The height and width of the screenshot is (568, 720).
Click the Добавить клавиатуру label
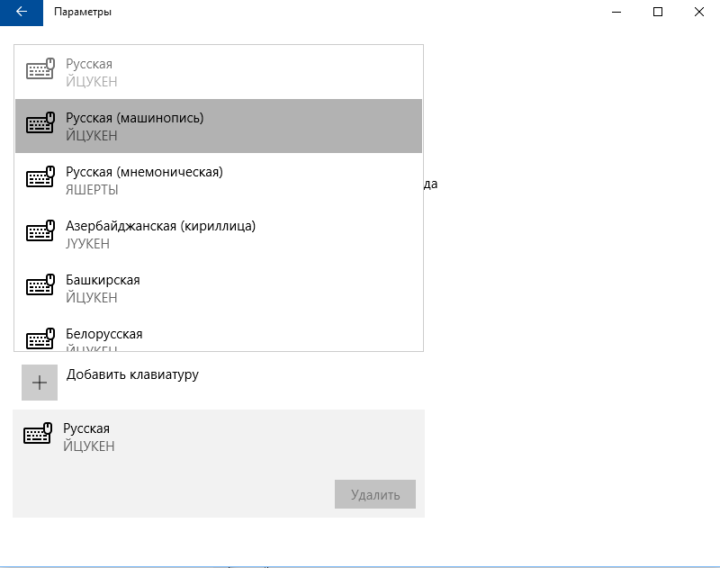click(132, 375)
